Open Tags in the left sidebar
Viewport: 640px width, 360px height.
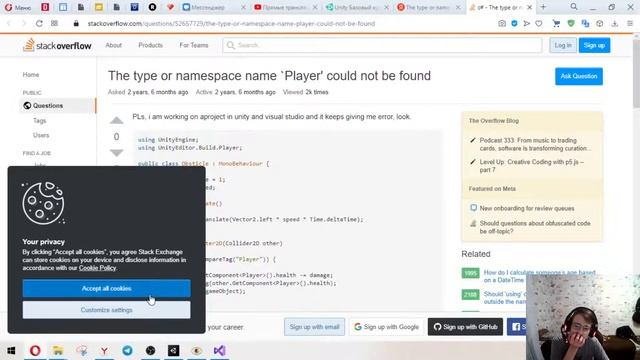coord(40,121)
